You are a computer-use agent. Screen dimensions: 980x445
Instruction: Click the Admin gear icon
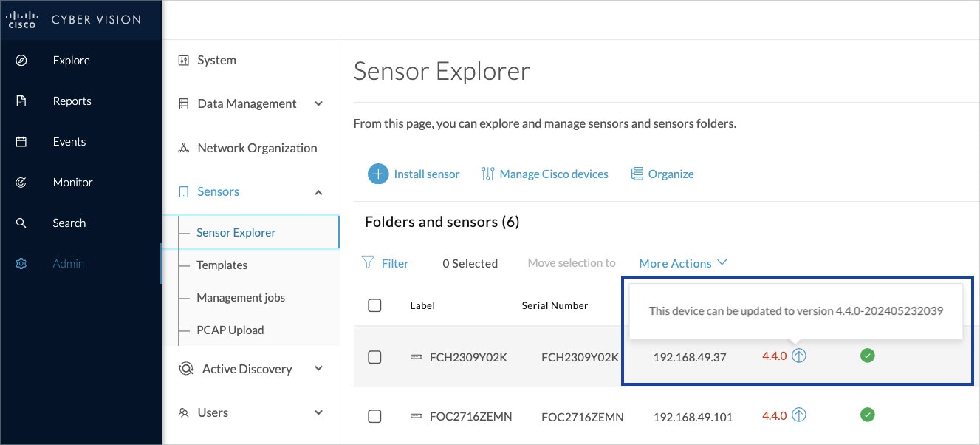pyautogui.click(x=21, y=264)
